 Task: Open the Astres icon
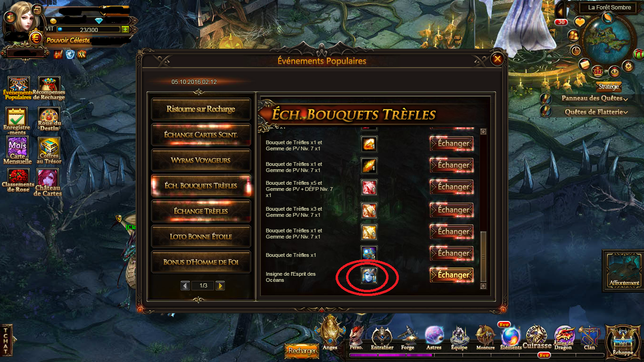[434, 337]
